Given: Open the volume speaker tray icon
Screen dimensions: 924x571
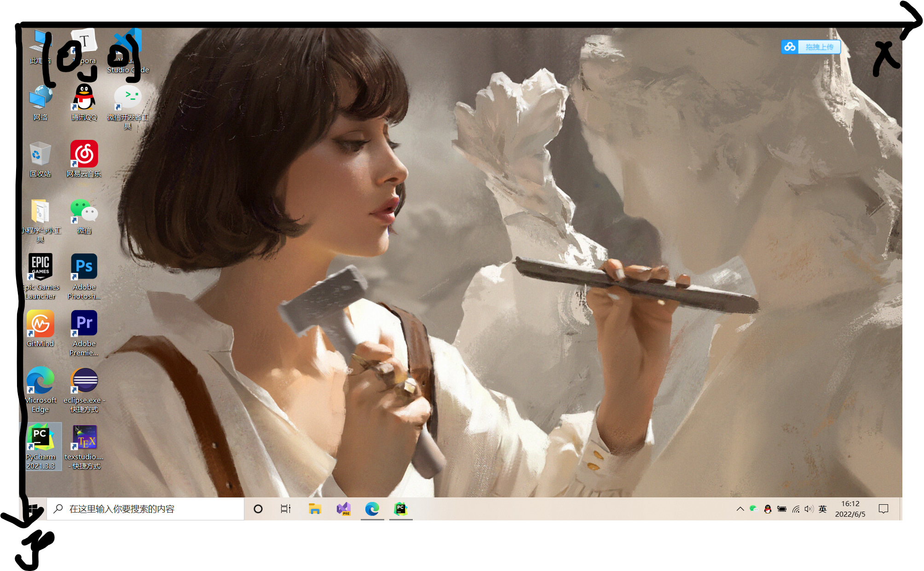Looking at the screenshot, I should click(x=809, y=509).
